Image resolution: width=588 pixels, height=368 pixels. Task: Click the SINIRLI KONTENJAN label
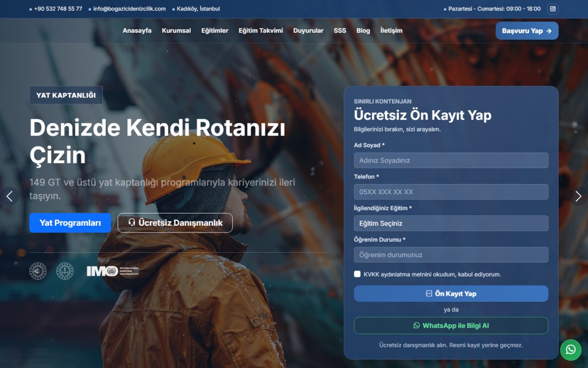383,102
